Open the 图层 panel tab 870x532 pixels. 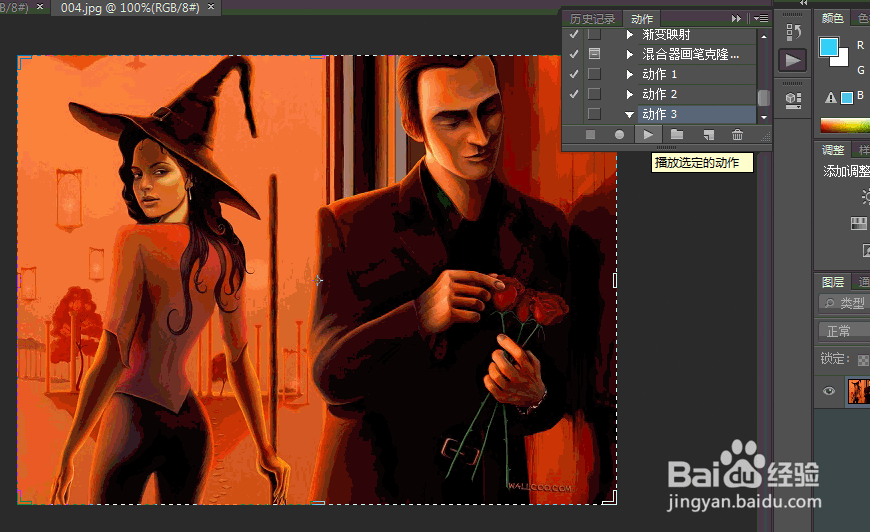[x=832, y=282]
